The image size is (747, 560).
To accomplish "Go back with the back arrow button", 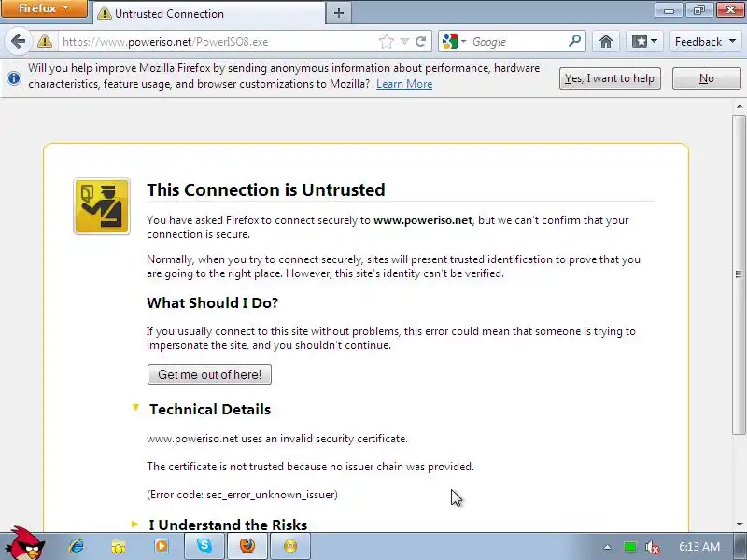I will [18, 41].
